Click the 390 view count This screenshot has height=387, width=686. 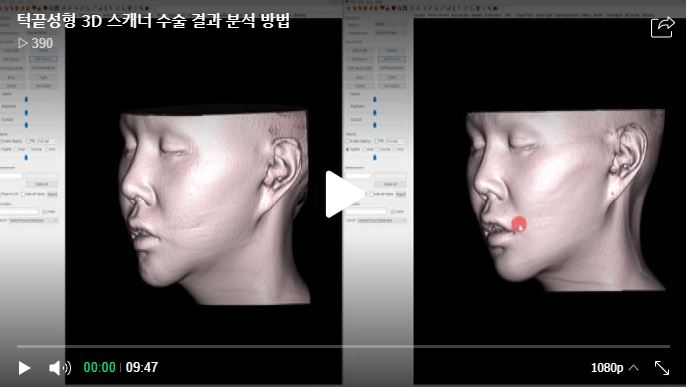pyautogui.click(x=35, y=43)
